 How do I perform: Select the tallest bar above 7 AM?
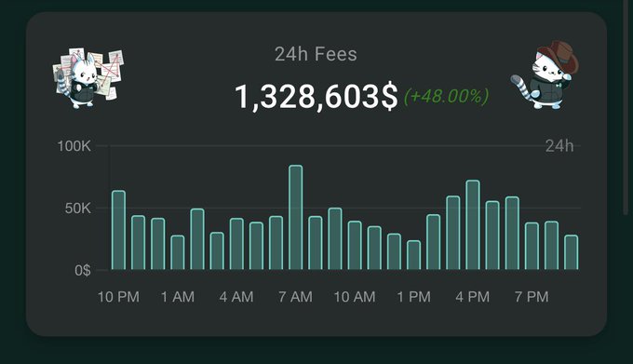pos(295,218)
